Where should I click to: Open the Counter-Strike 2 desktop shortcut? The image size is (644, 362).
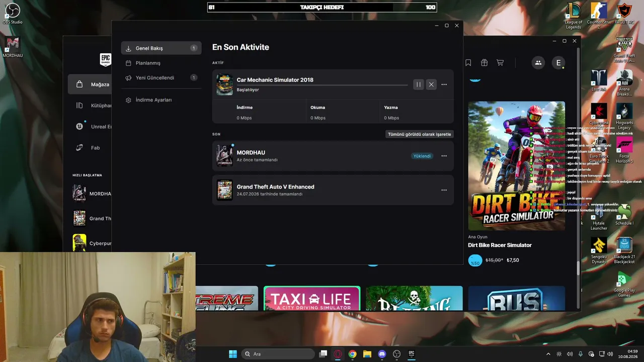click(599, 16)
